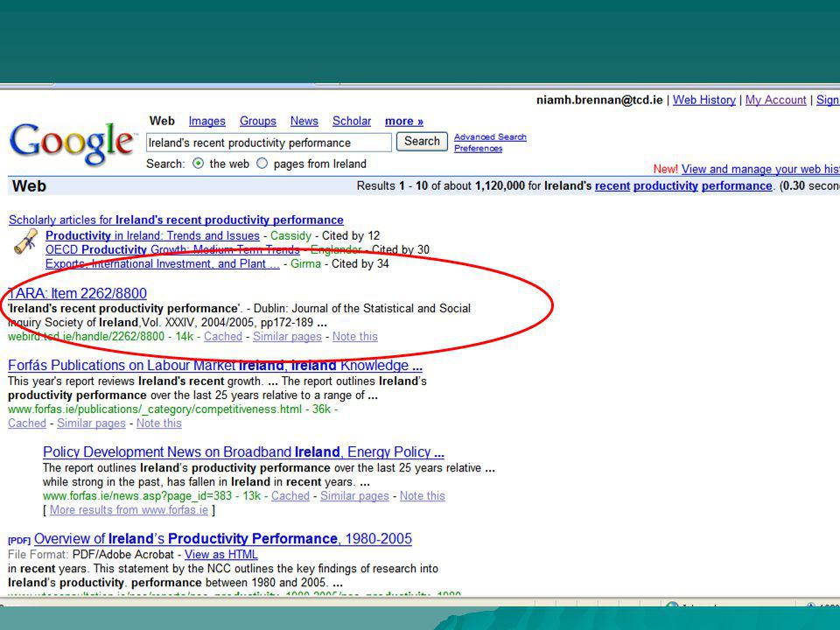Screen dimensions: 840x630
Task: Click Similar pages for TARA result
Action: pos(287,336)
